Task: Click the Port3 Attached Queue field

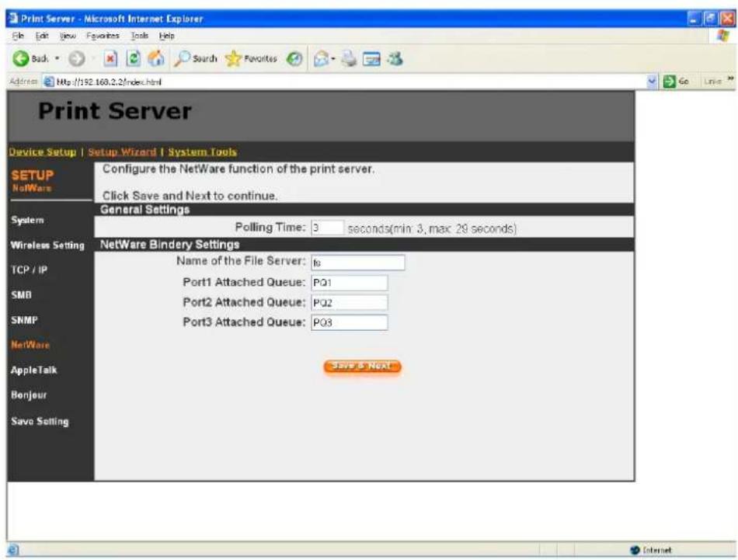Action: (x=350, y=323)
